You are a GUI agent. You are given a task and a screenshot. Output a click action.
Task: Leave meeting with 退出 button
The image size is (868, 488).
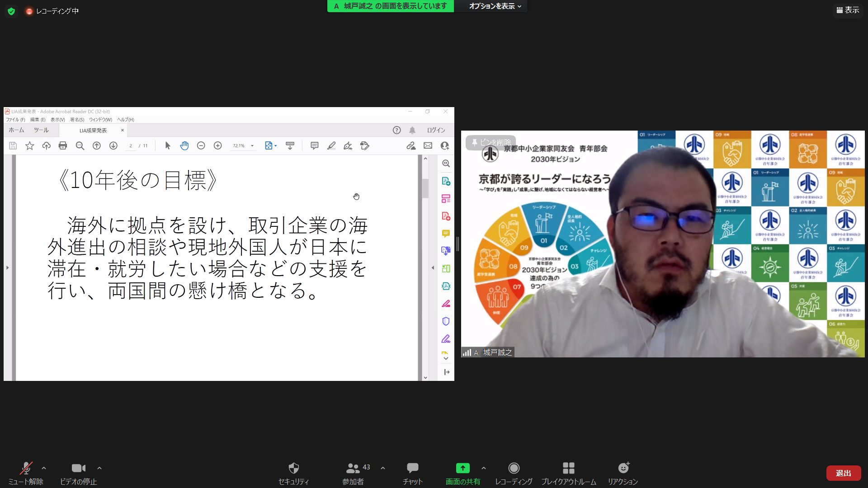pos(843,473)
